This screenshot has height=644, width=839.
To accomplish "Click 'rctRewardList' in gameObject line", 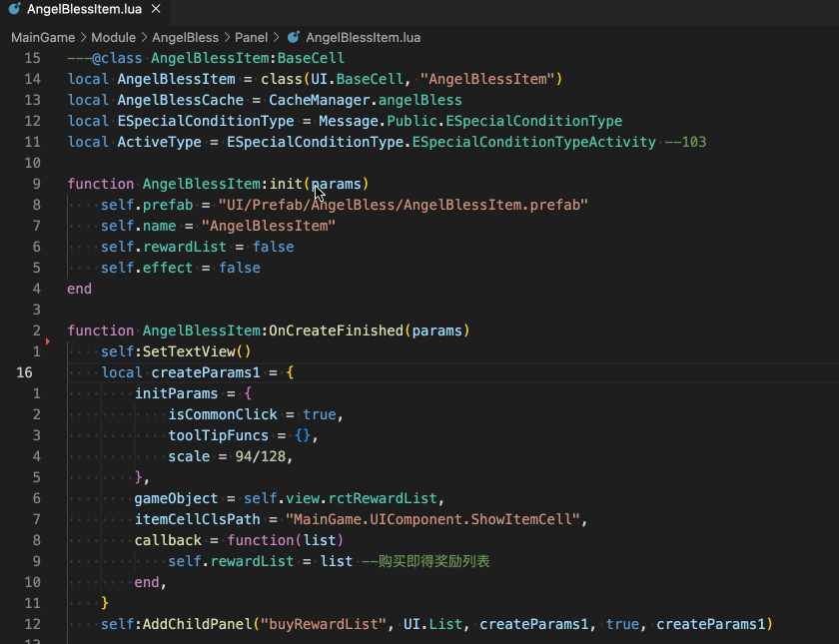I will point(383,498).
